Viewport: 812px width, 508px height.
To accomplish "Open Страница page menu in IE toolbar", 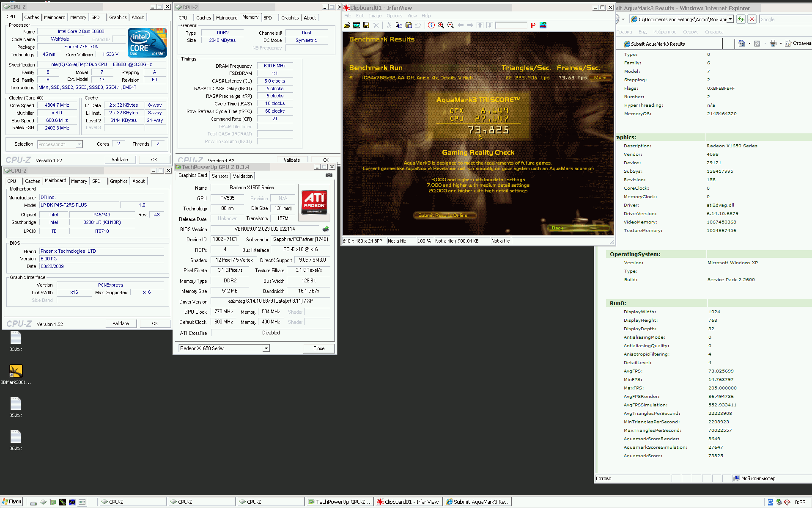I will (x=799, y=43).
